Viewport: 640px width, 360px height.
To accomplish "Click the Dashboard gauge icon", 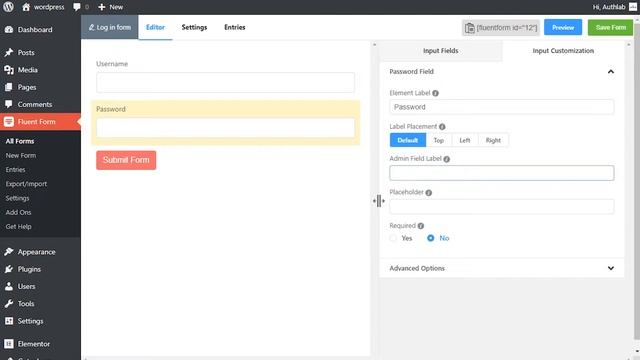I will (x=9, y=29).
